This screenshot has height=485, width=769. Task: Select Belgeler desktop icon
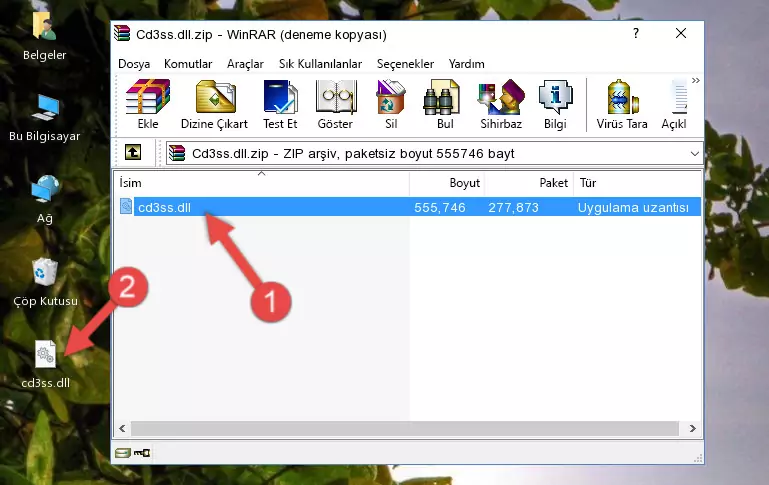tap(45, 37)
